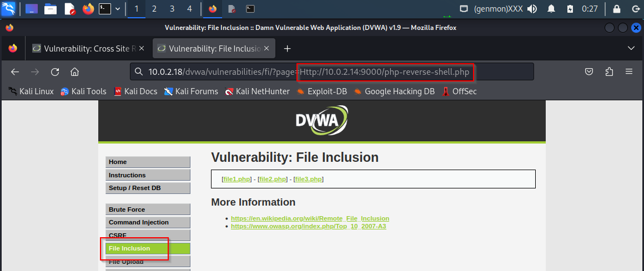
Task: Open the Kali NetHunter bookmark
Action: click(x=257, y=91)
